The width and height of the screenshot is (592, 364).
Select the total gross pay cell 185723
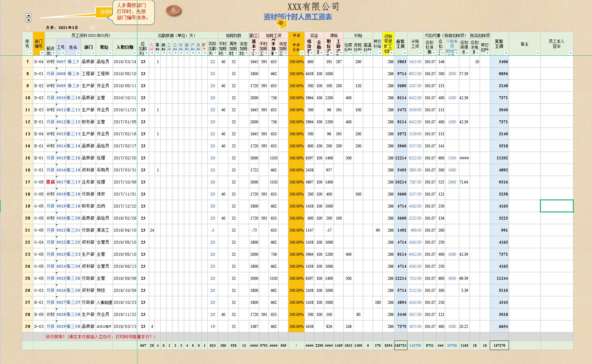pos(401,345)
